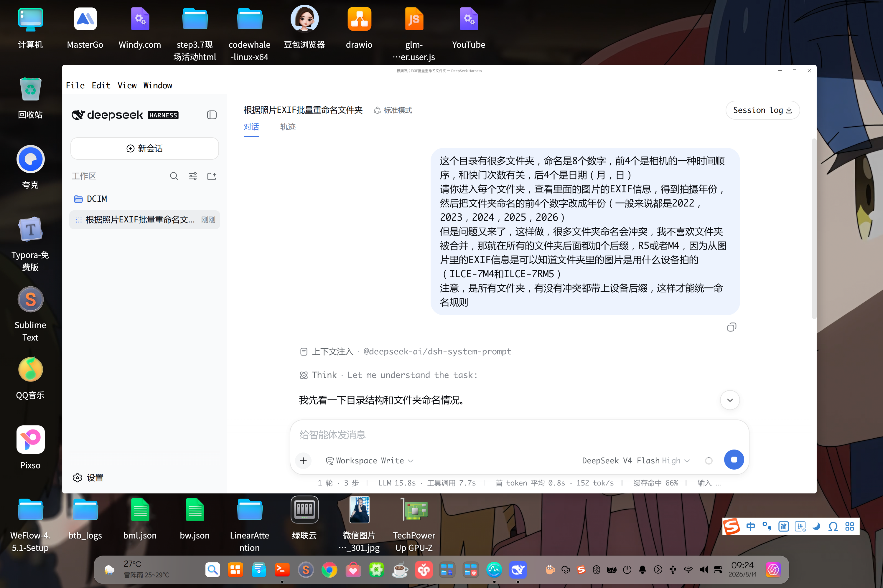The image size is (883, 588).
Task: Click the moon icon in Sogou toolbar
Action: (x=816, y=526)
